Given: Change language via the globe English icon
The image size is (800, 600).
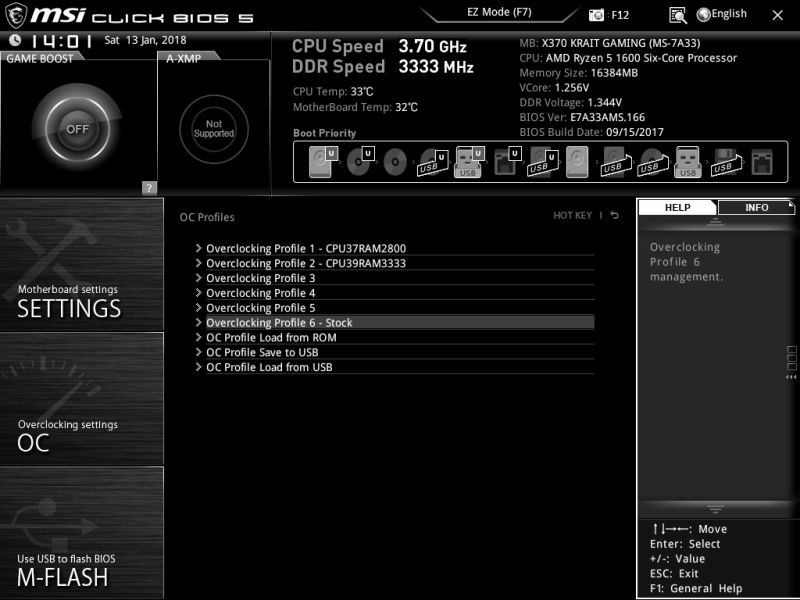Looking at the screenshot, I should pos(721,14).
